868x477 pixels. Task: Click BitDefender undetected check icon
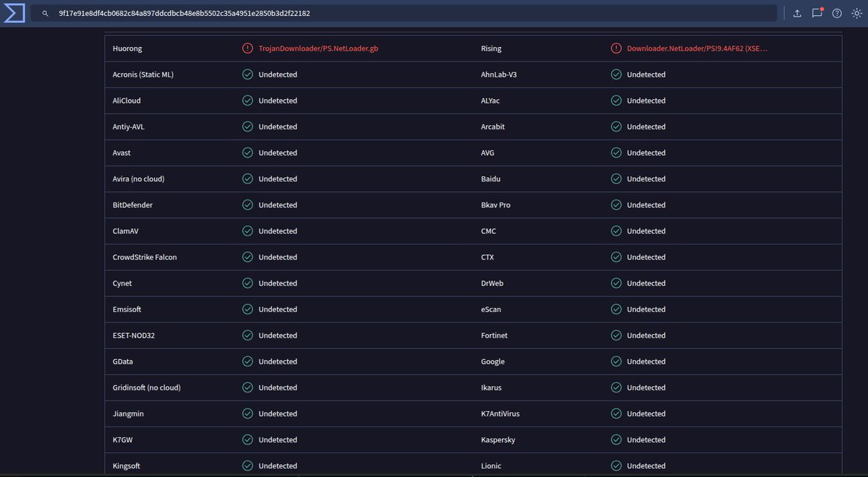click(247, 205)
